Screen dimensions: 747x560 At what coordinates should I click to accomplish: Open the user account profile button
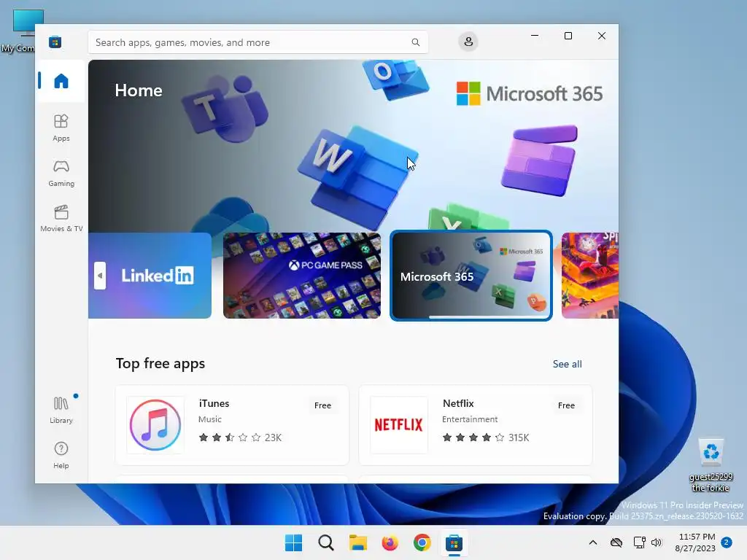pyautogui.click(x=468, y=42)
